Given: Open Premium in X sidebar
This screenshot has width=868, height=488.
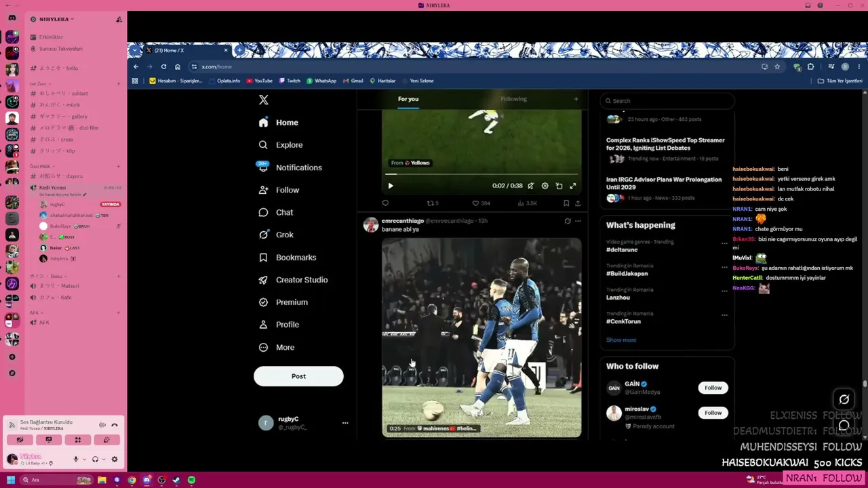Looking at the screenshot, I should 283,302.
